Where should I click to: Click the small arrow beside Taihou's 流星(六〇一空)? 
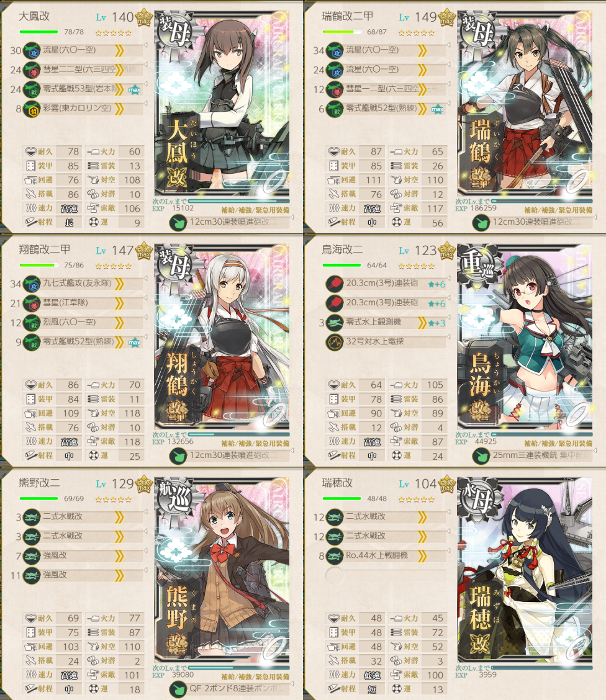click(145, 45)
